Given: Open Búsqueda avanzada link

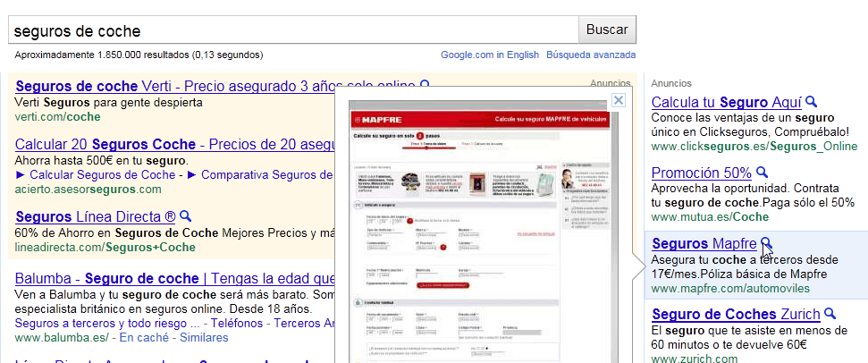Looking at the screenshot, I should pyautogui.click(x=591, y=55).
